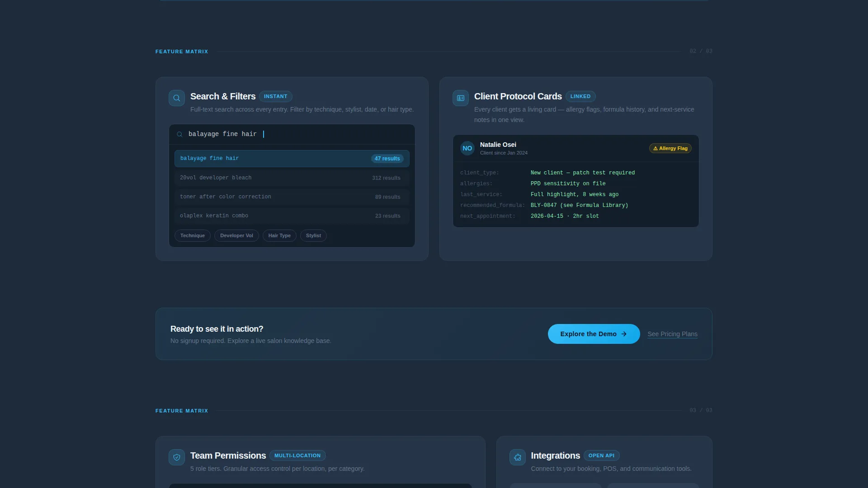Click the INSTANT badge

point(276,96)
